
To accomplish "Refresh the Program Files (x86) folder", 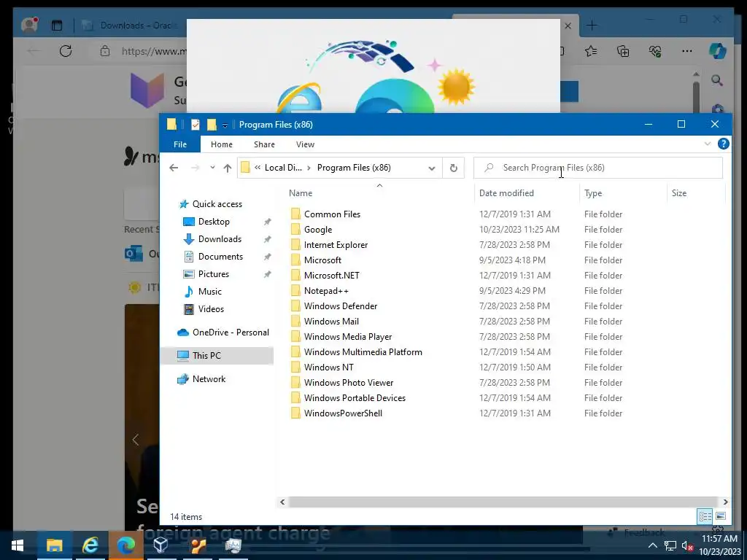I will point(454,168).
